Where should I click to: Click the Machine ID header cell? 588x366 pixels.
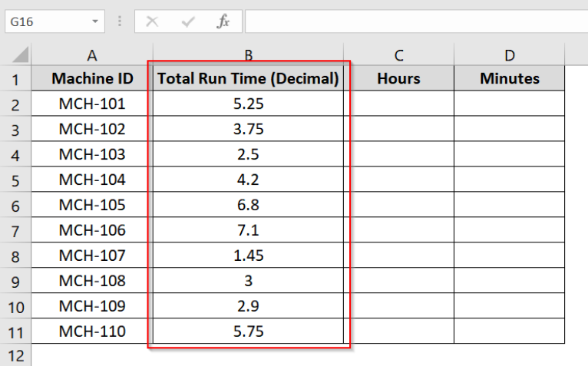pos(92,78)
